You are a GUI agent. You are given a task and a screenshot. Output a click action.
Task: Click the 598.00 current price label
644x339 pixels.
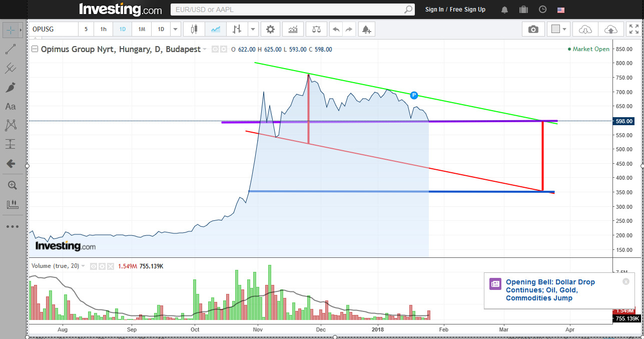[x=624, y=121]
